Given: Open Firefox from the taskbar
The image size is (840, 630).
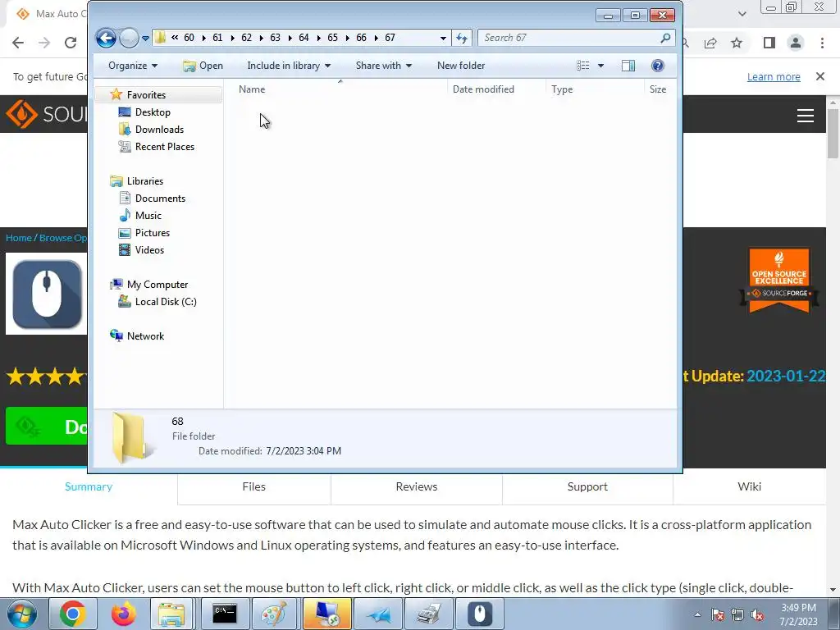Looking at the screenshot, I should (x=123, y=614).
